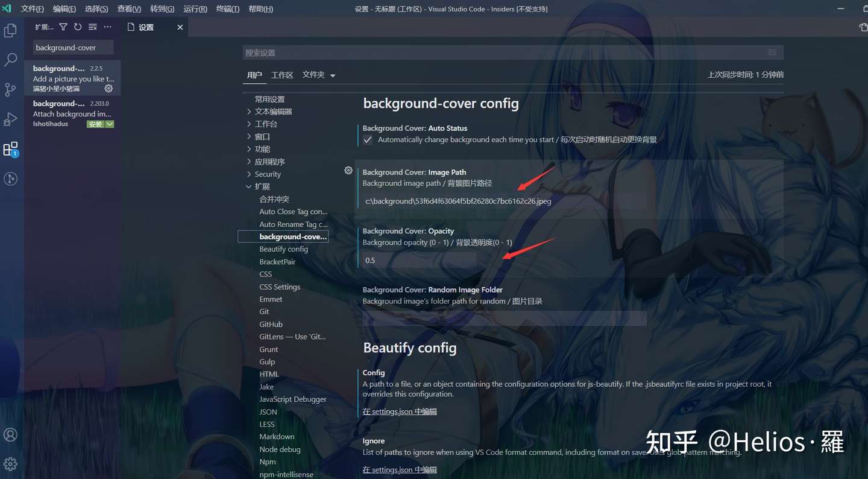Click 在 settings.json 中编辑 link under Config
The image size is (868, 479).
(400, 411)
